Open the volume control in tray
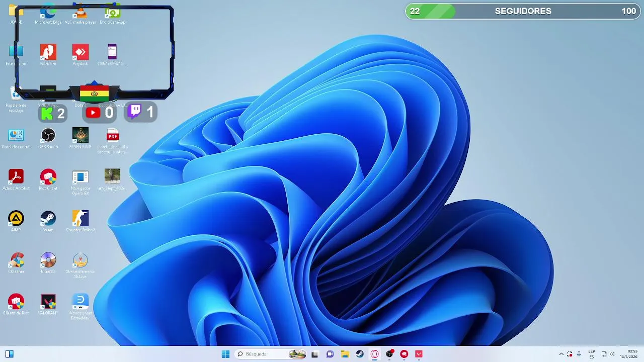 612,354
